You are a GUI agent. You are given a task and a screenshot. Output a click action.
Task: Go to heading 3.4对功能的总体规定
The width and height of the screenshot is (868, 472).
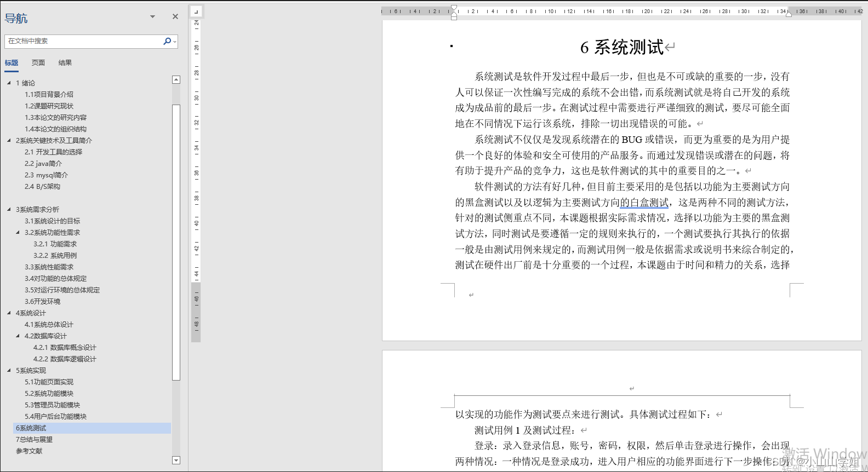point(55,279)
